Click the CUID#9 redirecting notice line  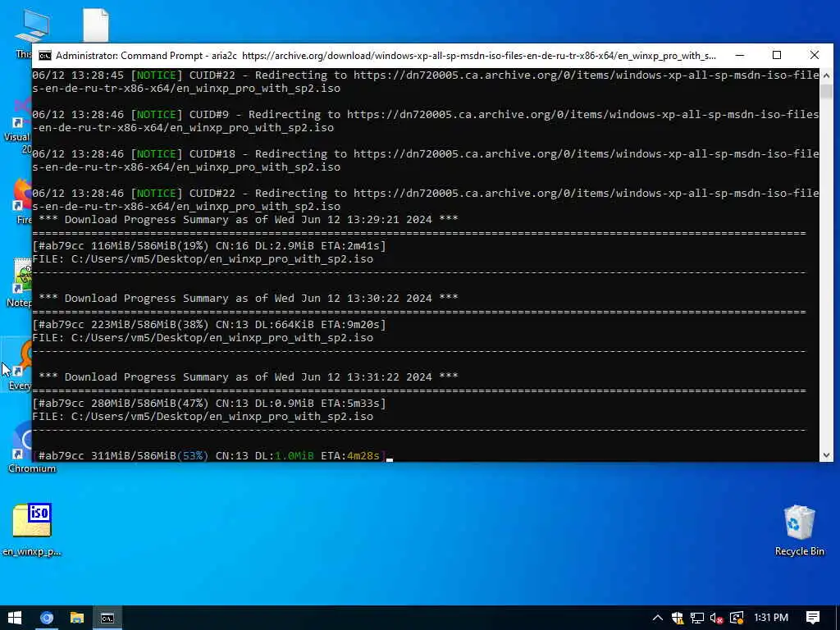point(426,121)
